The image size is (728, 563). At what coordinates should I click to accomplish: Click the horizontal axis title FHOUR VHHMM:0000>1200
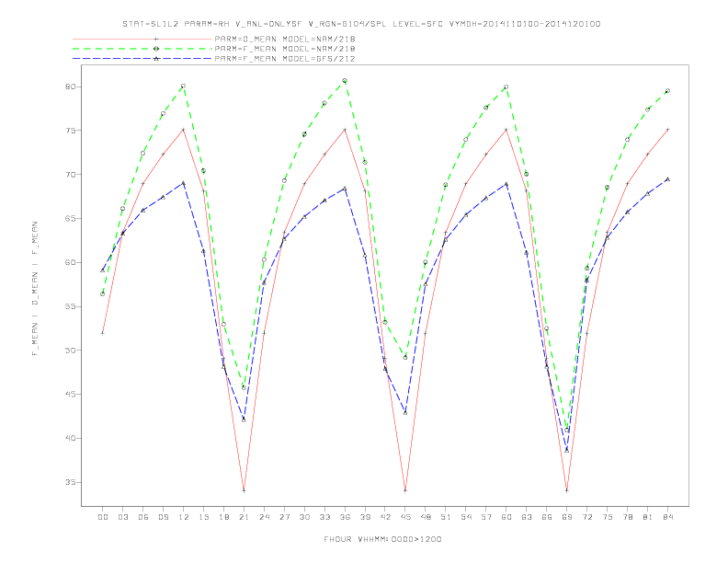click(x=382, y=539)
